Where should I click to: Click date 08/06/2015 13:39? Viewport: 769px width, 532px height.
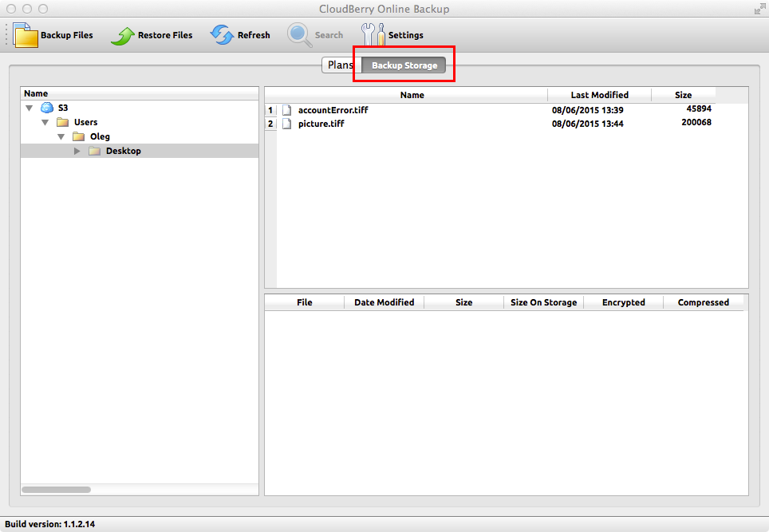(x=588, y=110)
